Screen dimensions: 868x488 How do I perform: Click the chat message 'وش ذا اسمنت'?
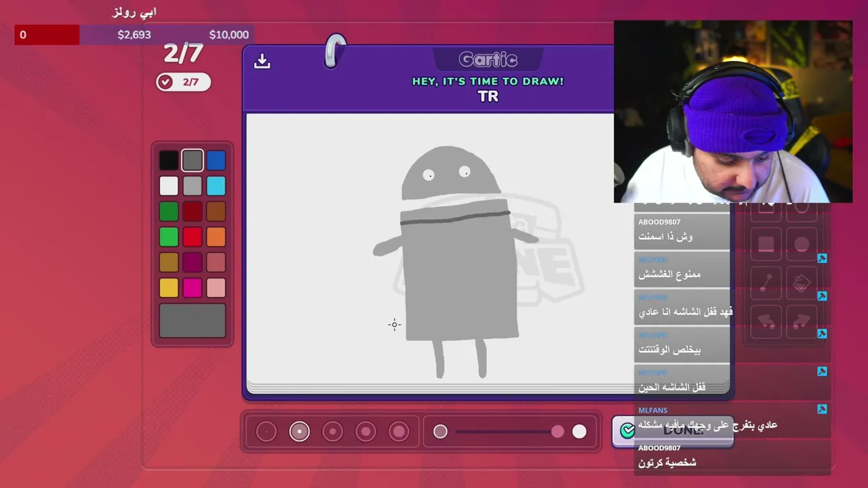[x=665, y=237]
